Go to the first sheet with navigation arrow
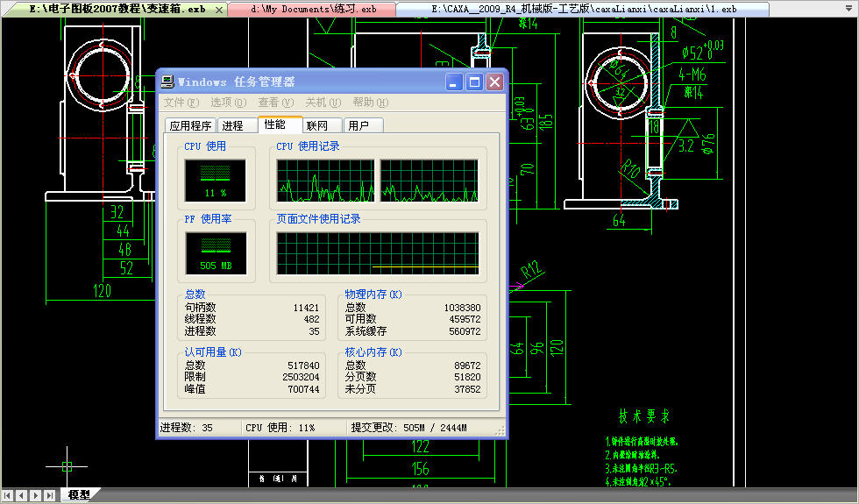The image size is (859, 504). click(8, 495)
